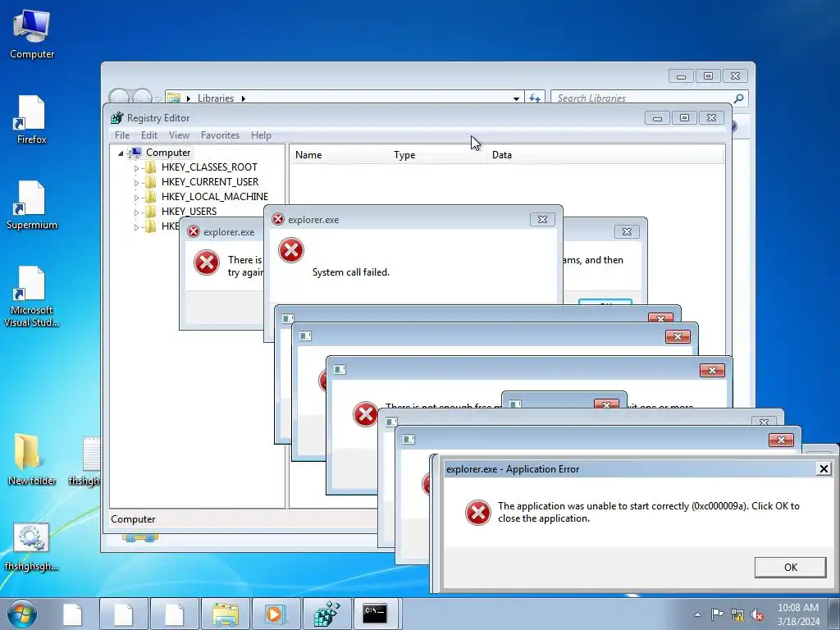Select the New folder desktop icon
The width and height of the screenshot is (840, 630).
tap(32, 459)
